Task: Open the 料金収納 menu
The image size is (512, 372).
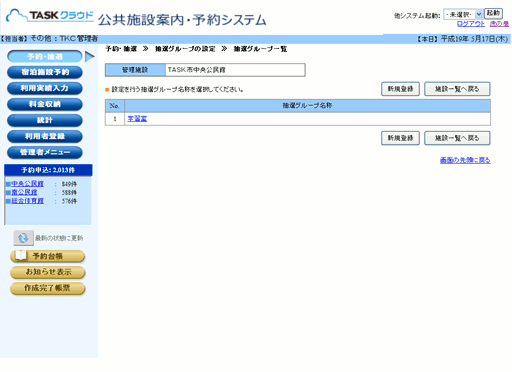Action: point(45,104)
